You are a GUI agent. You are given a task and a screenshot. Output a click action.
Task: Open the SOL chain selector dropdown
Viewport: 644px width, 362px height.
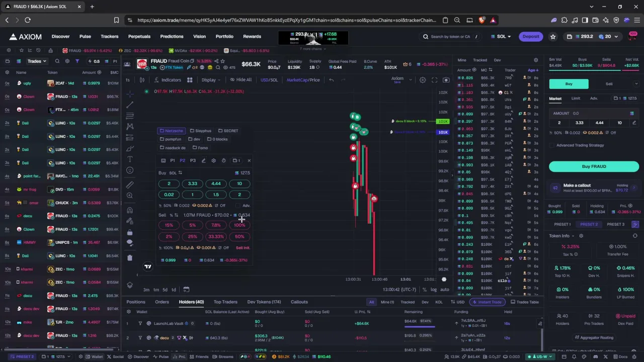pyautogui.click(x=502, y=36)
